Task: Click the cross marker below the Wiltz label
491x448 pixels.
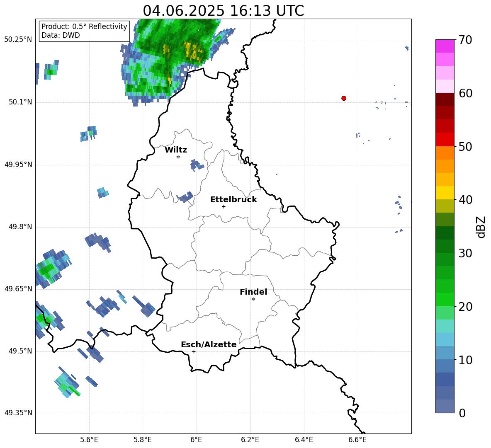Action: [x=178, y=157]
